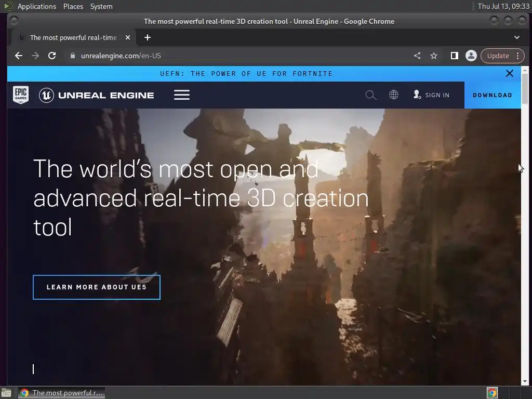This screenshot has height=399, width=532.
Task: Click the scrollbar down arrow
Action: coord(525,381)
